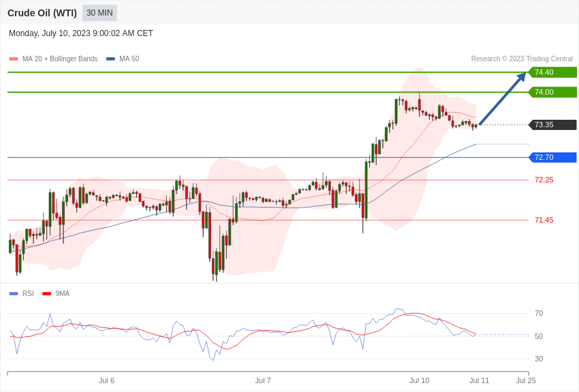Click the MA 20 + Bollinger Bands legend label
The image size is (579, 392).
60,59
